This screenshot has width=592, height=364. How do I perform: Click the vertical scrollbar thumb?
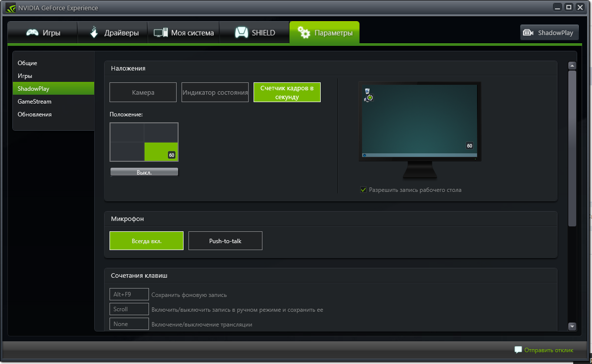pyautogui.click(x=572, y=148)
